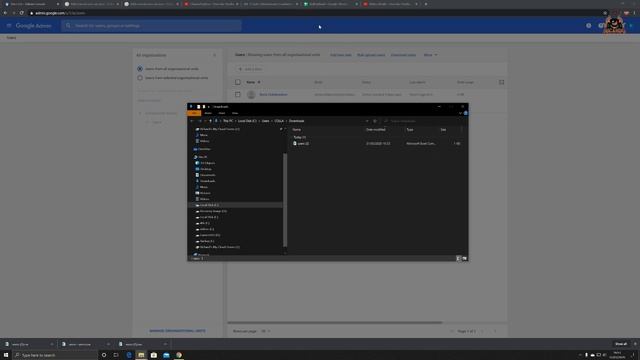Switch to large icons view in Explorer status bar
This screenshot has height=360, width=640.
464,258
